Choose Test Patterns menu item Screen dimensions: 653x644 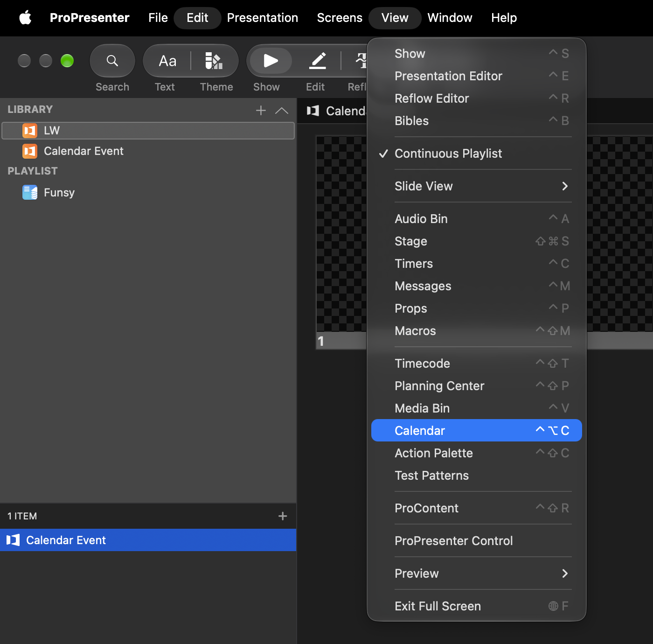click(477, 476)
